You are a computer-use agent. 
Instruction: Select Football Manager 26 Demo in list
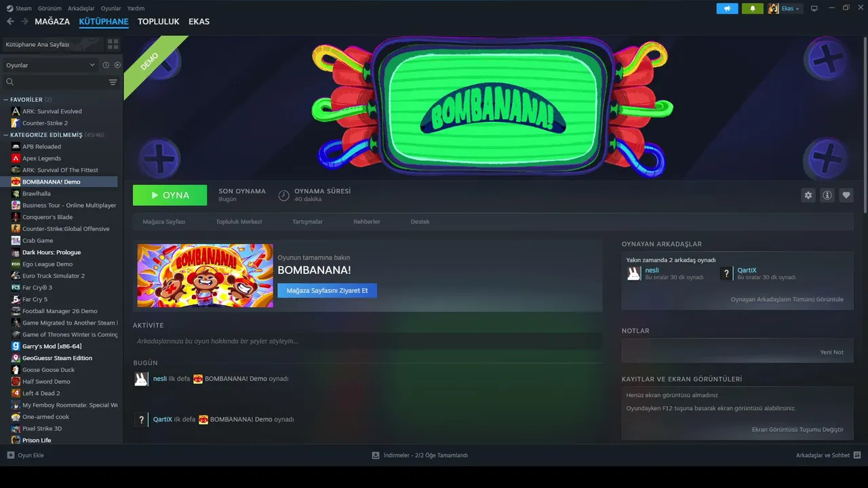click(61, 311)
